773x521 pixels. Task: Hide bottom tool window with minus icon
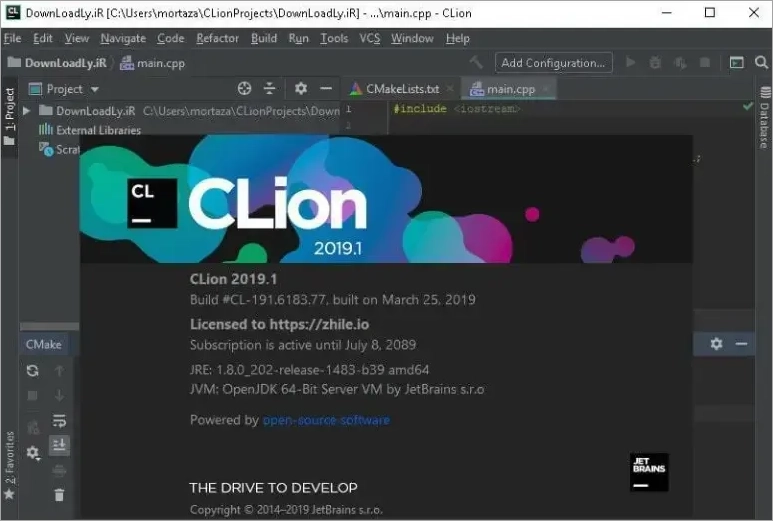point(741,344)
